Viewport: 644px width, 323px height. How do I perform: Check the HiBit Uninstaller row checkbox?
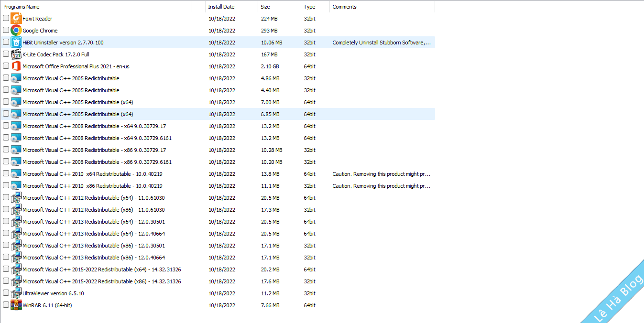coord(6,42)
